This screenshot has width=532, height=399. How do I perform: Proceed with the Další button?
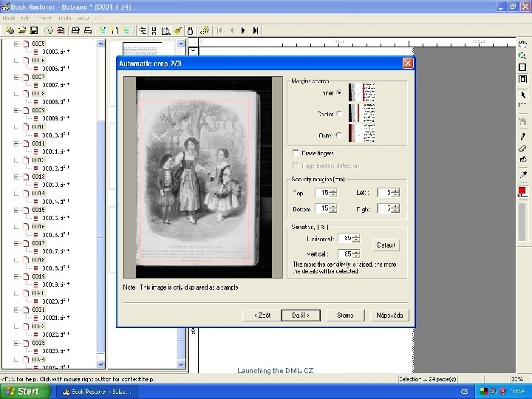point(301,316)
